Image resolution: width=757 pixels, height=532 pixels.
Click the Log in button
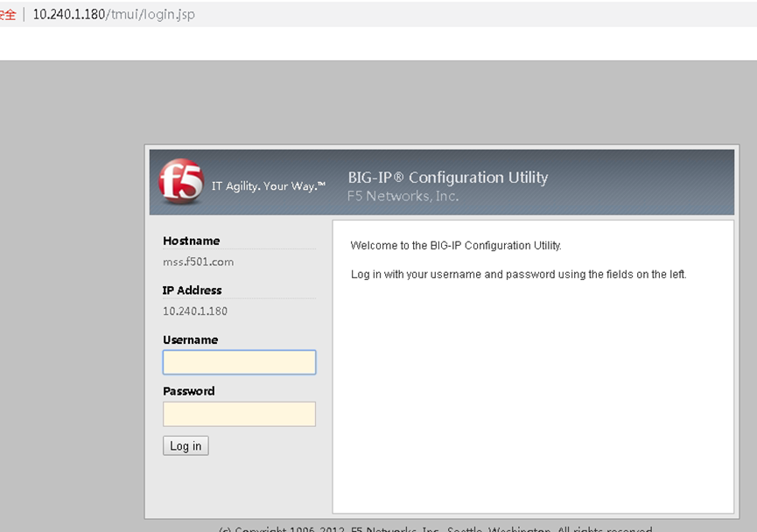pos(186,445)
